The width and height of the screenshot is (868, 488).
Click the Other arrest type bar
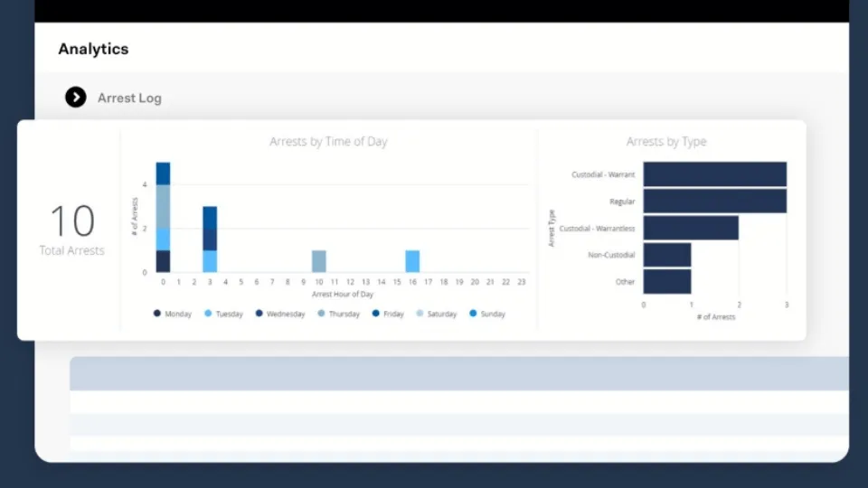pos(667,281)
